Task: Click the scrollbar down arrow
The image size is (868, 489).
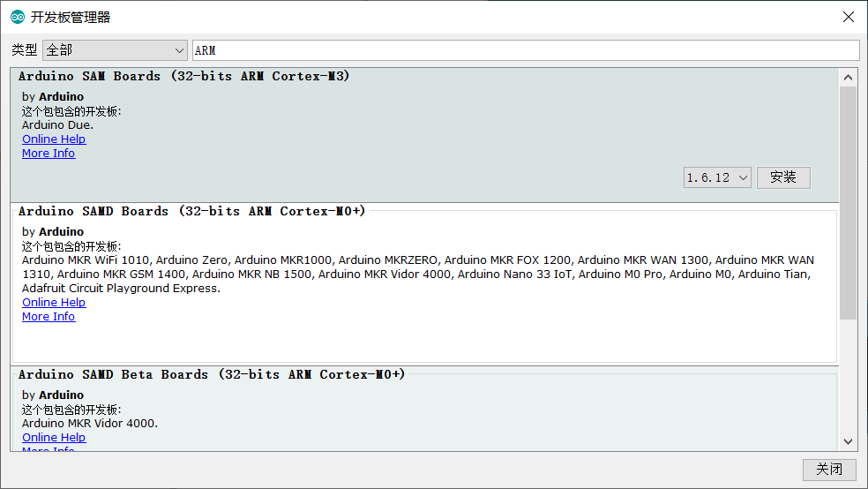Action: click(x=848, y=441)
